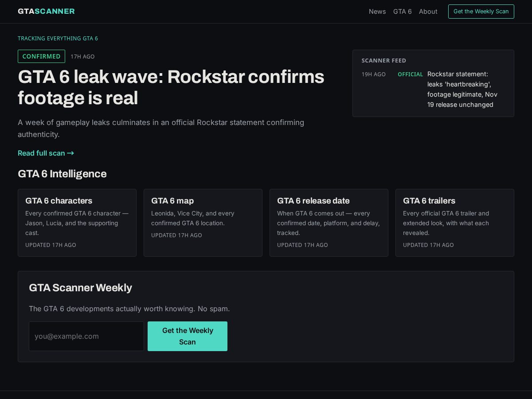Click the 'A week of gameplay leaks' summary
532x399 pixels.
pyautogui.click(x=161, y=128)
